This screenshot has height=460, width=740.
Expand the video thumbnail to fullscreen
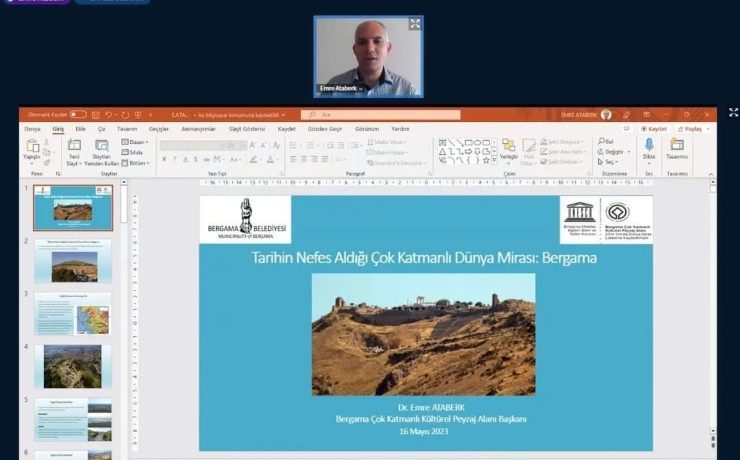[415, 24]
